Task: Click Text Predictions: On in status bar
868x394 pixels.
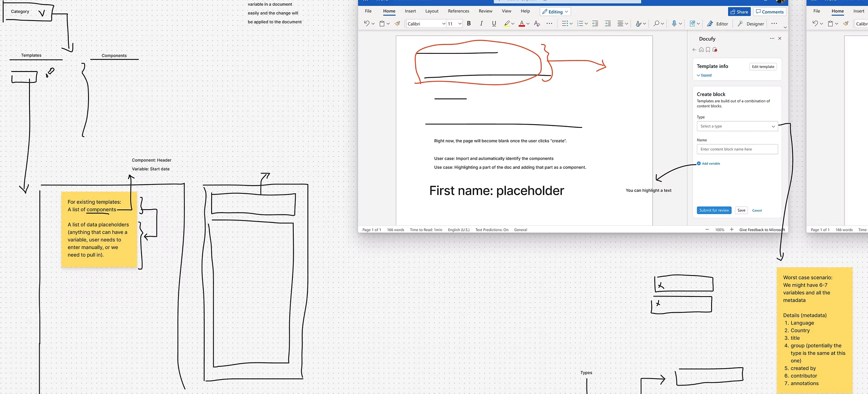Action: (492, 230)
